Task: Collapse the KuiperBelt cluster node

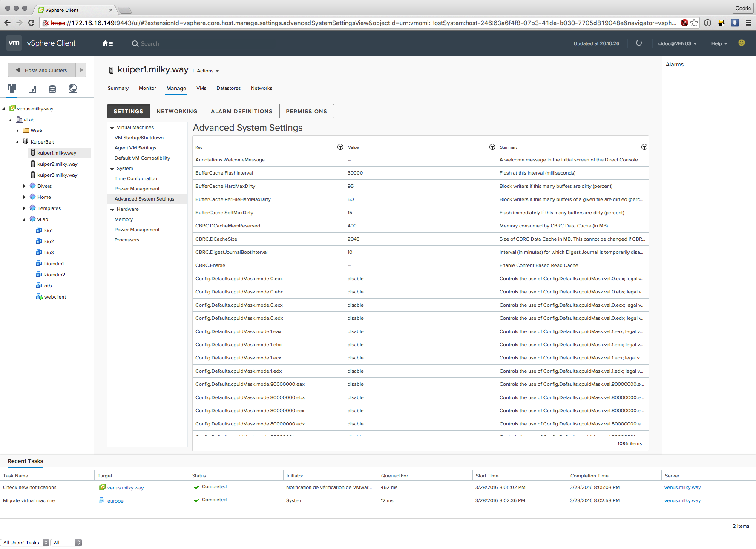Action: tap(17, 142)
